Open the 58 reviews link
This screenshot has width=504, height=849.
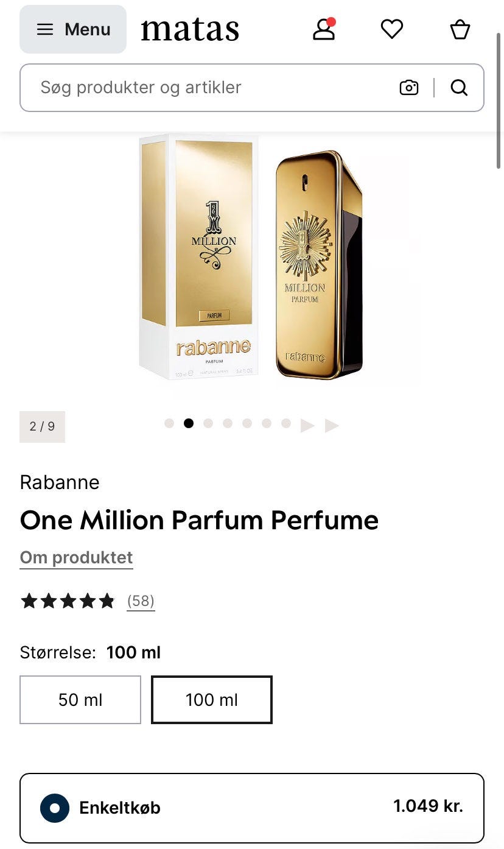[141, 601]
